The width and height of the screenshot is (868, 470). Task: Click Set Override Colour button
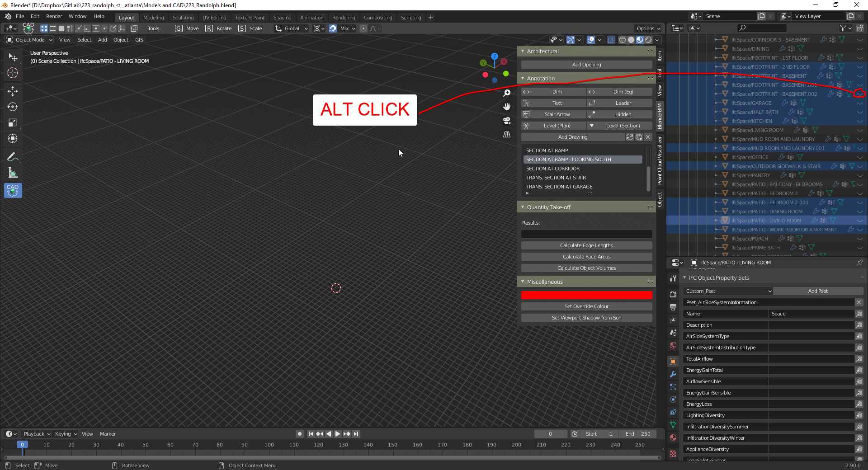[x=586, y=306]
